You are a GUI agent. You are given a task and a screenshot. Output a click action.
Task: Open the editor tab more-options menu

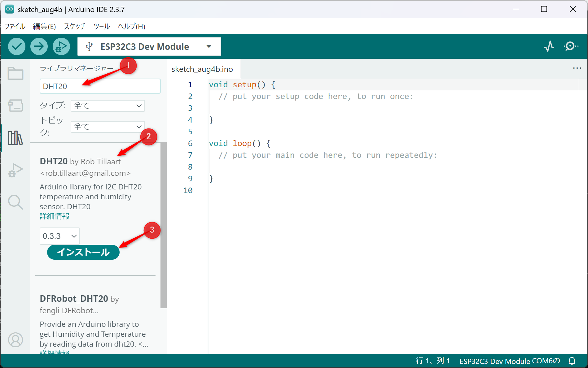[x=577, y=68]
